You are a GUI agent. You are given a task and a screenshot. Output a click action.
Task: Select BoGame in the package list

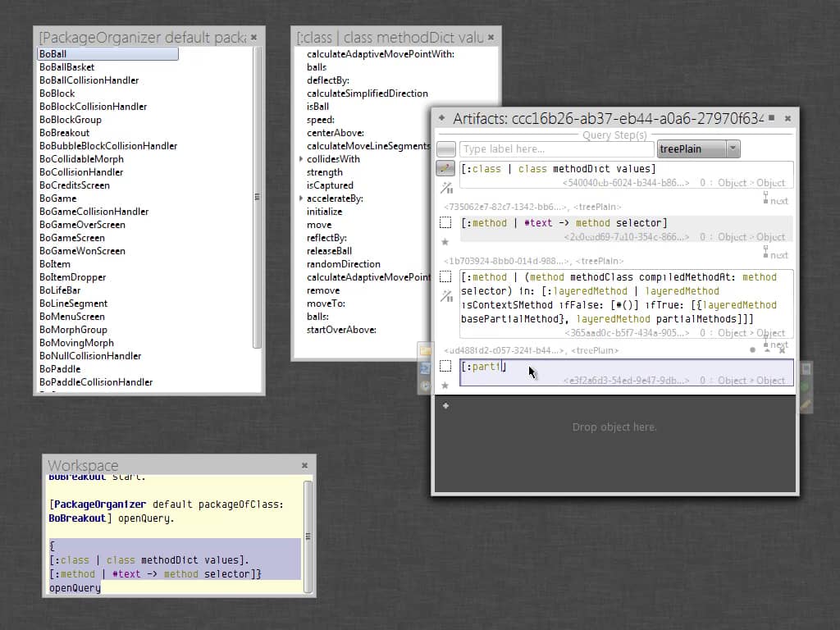pyautogui.click(x=58, y=199)
